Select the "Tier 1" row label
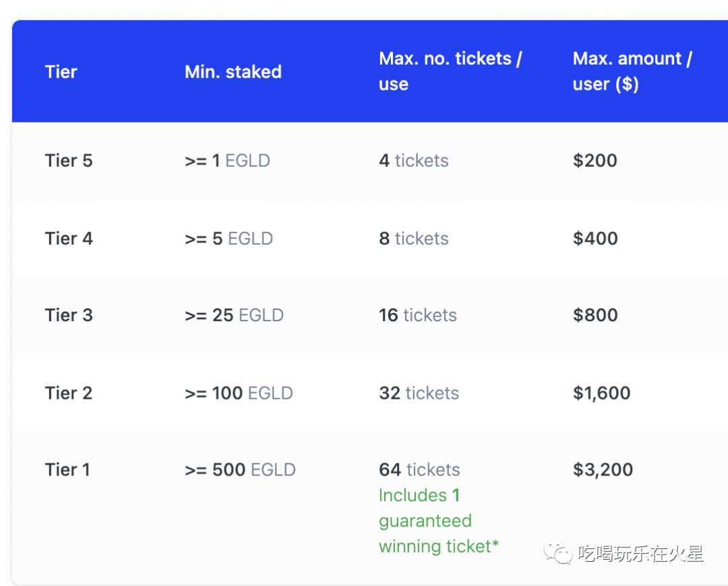 pyautogui.click(x=67, y=470)
